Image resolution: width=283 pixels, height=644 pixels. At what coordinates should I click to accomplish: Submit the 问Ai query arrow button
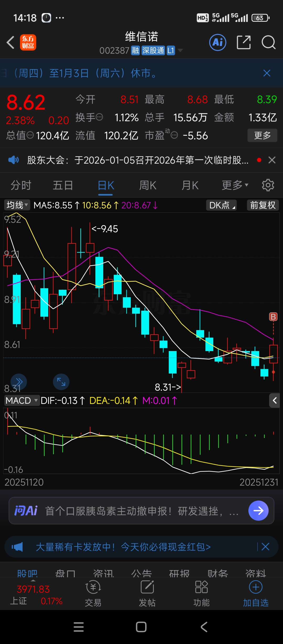coord(258,511)
